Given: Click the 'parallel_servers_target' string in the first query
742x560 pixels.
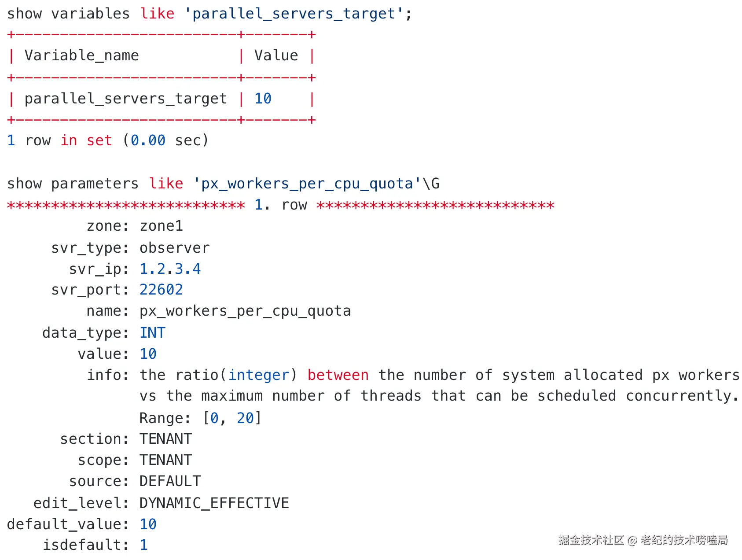Looking at the screenshot, I should pos(294,14).
